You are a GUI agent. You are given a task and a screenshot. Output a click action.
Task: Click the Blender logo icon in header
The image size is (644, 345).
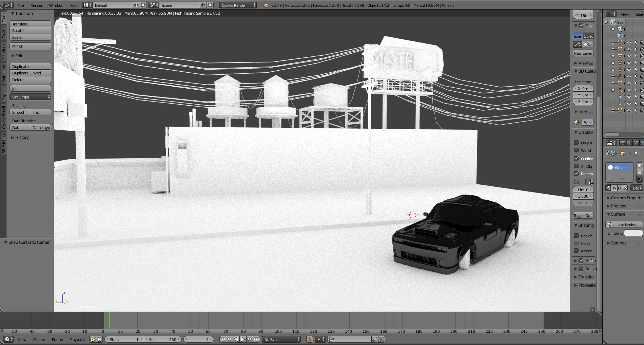(x=266, y=5)
